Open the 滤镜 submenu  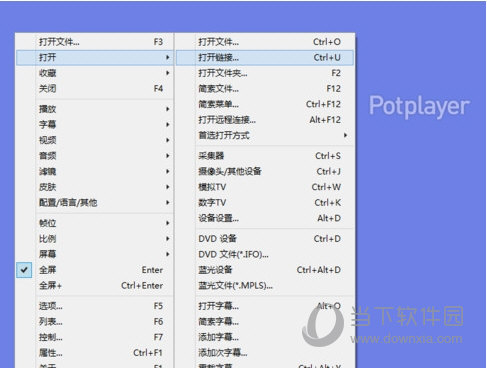95,171
